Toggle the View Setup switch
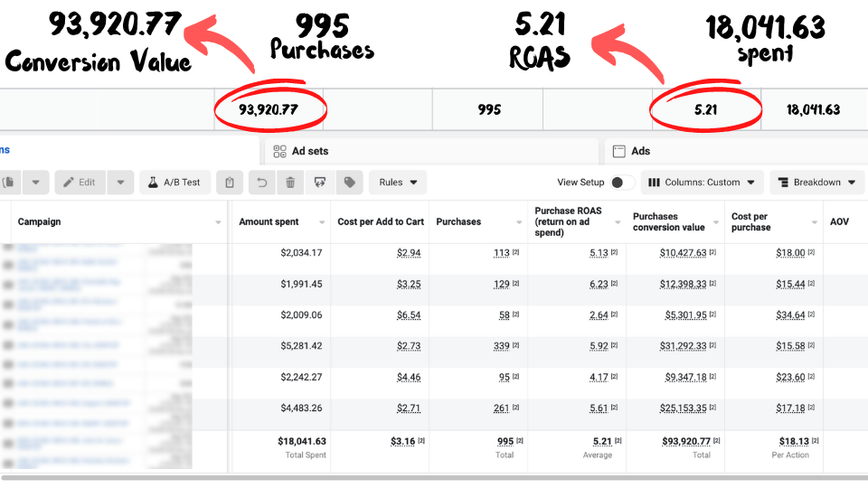This screenshot has width=868, height=488. click(621, 183)
